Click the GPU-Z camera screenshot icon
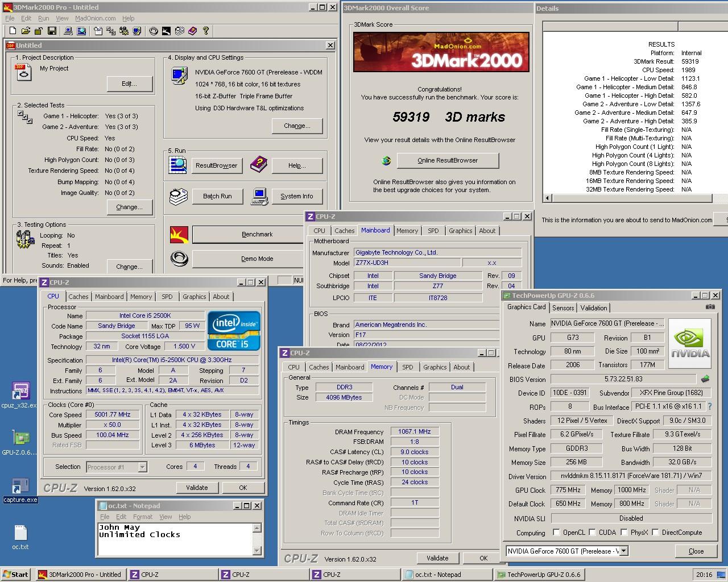Image resolution: width=728 pixels, height=582 pixels. click(710, 307)
